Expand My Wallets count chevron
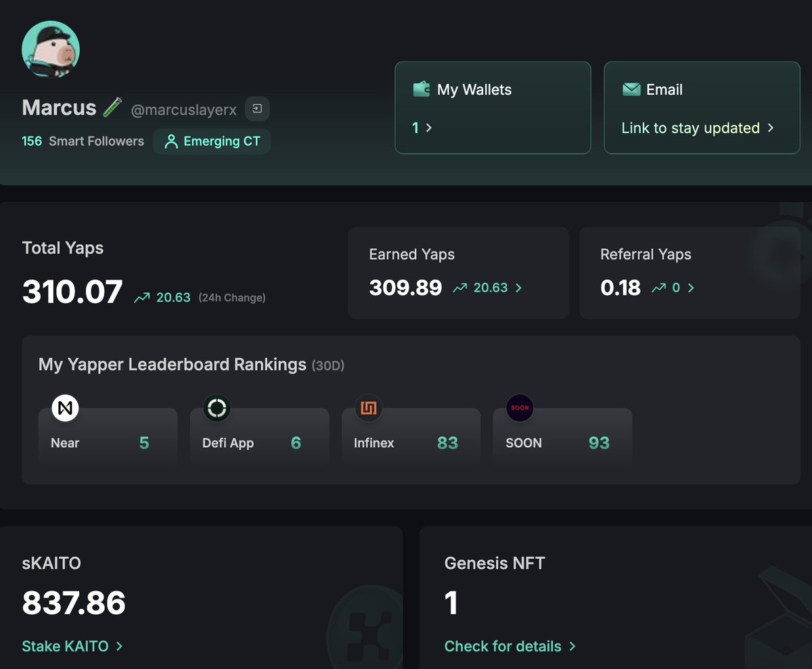812x669 pixels. click(429, 128)
